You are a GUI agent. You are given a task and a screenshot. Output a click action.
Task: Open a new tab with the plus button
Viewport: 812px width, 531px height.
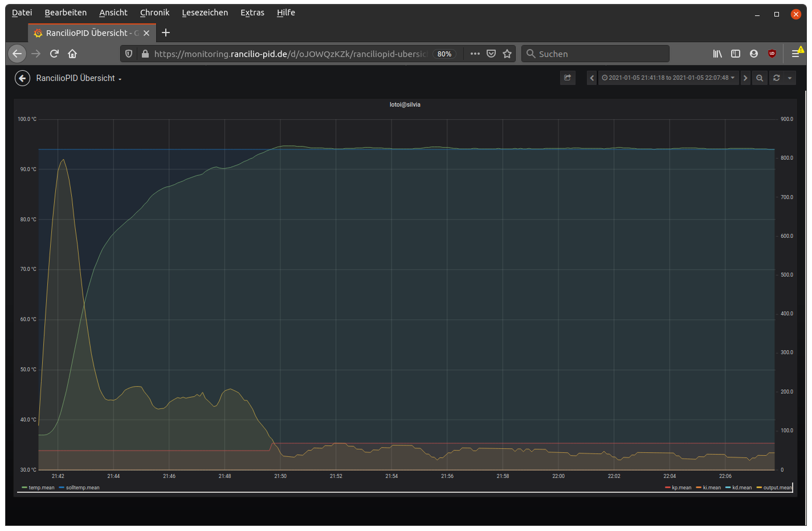click(x=166, y=33)
